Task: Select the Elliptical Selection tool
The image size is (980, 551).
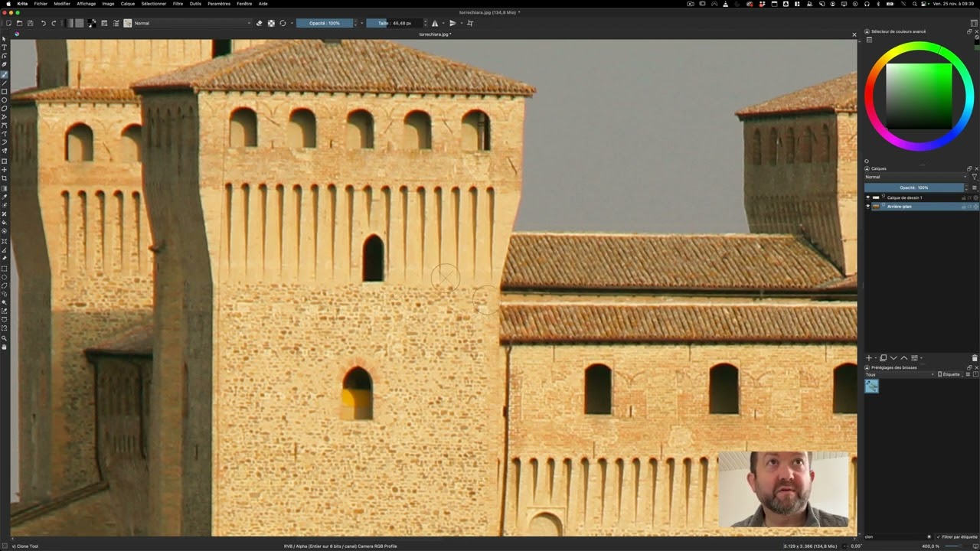Action: [x=5, y=277]
